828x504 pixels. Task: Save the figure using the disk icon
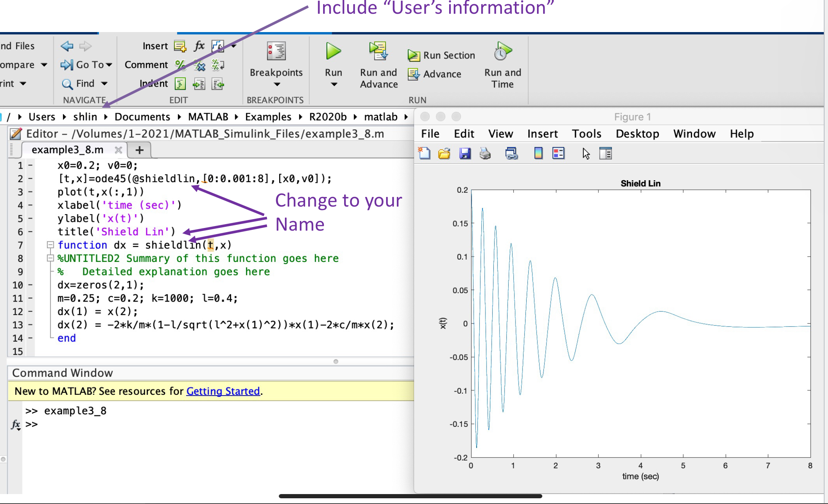point(465,153)
